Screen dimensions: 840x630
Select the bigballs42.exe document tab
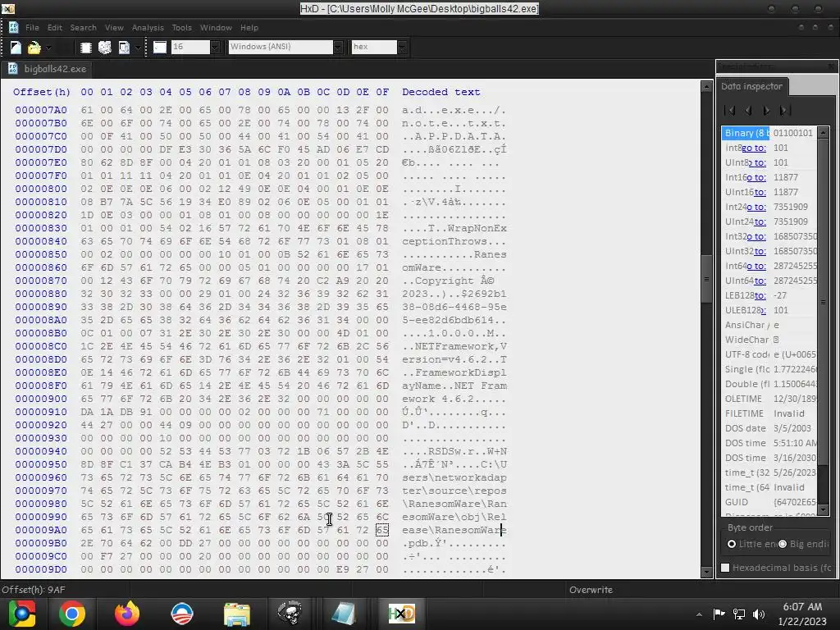pyautogui.click(x=47, y=69)
